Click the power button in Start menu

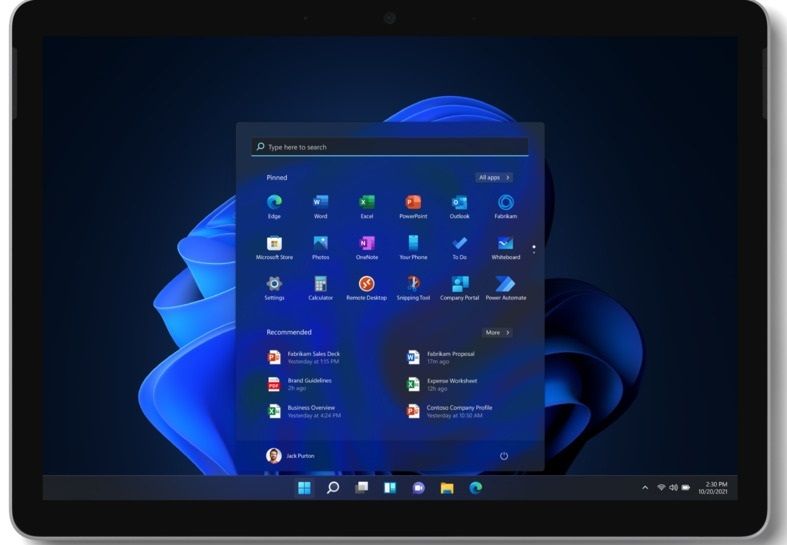pyautogui.click(x=504, y=456)
